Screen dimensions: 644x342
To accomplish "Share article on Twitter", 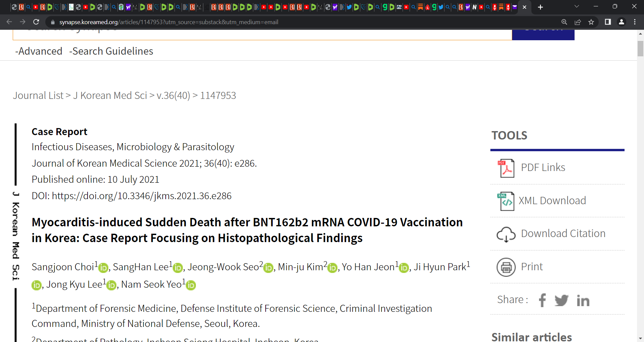I will click(561, 300).
